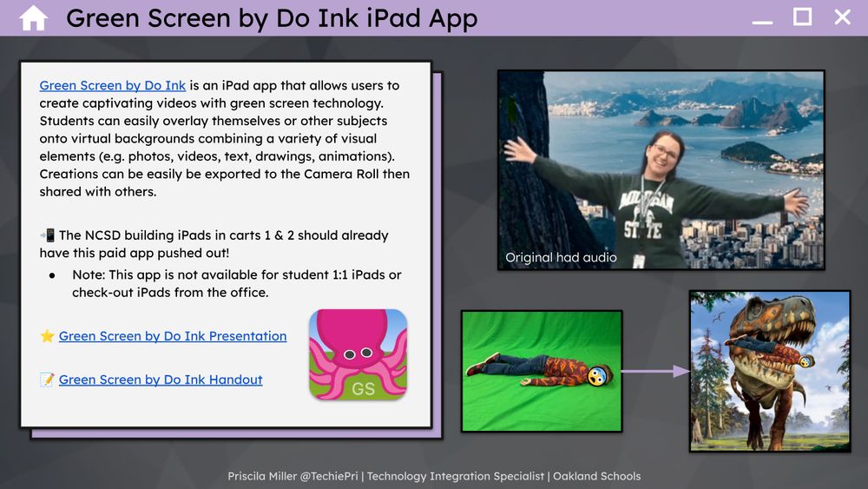868x489 pixels.
Task: Open Green Screen by Do Ink Handout link
Action: tap(161, 380)
